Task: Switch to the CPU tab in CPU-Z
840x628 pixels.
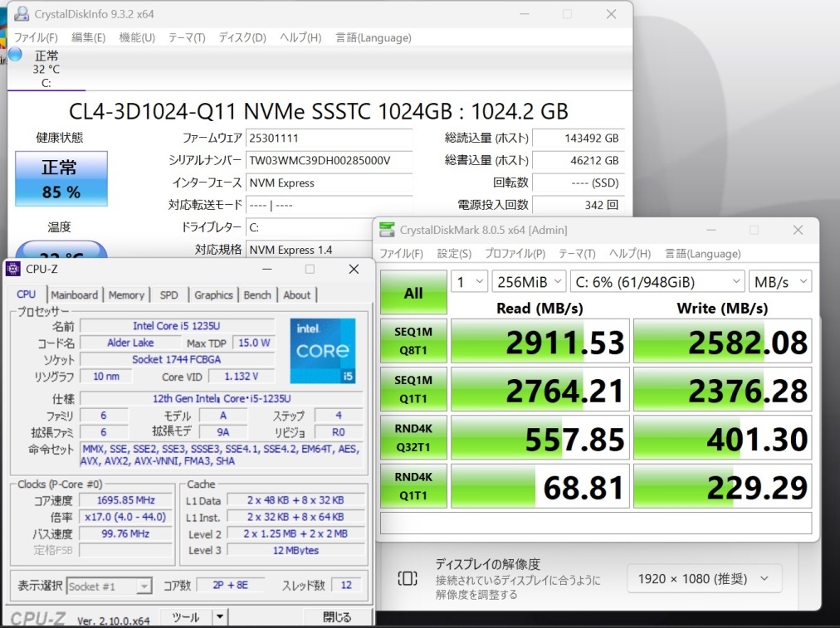Action: (27, 295)
